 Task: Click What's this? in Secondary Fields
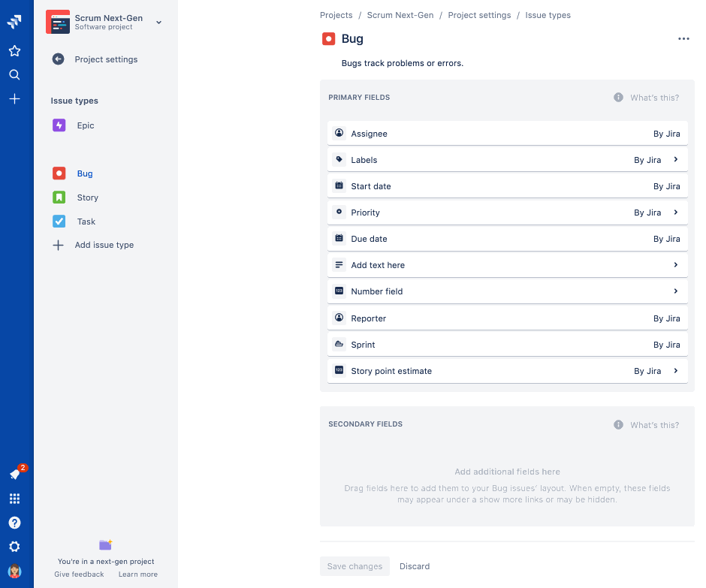(655, 425)
